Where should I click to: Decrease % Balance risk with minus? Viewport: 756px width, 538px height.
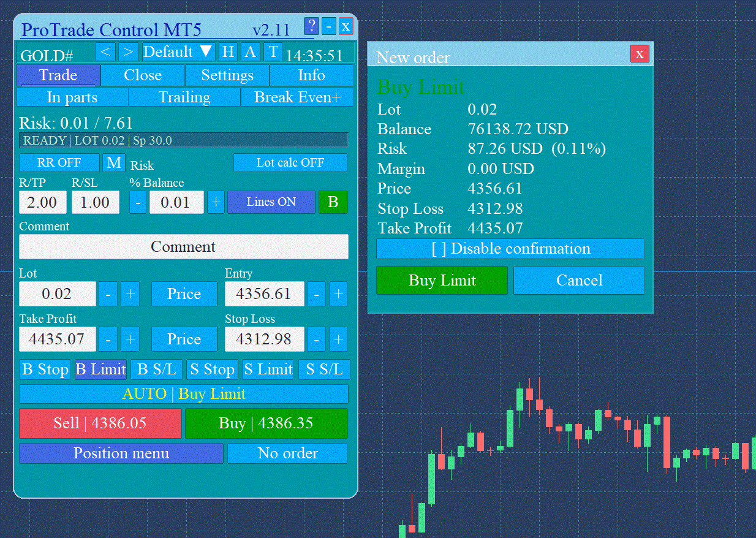click(138, 202)
